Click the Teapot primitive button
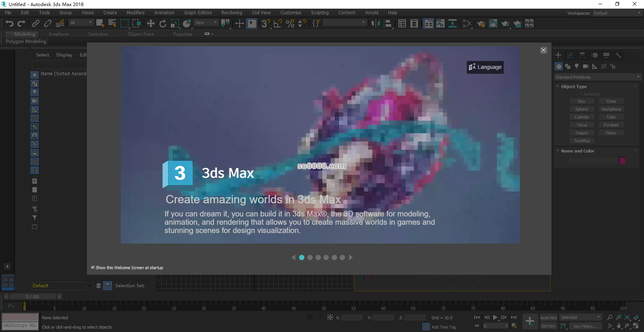The height and width of the screenshot is (332, 644). tap(582, 133)
